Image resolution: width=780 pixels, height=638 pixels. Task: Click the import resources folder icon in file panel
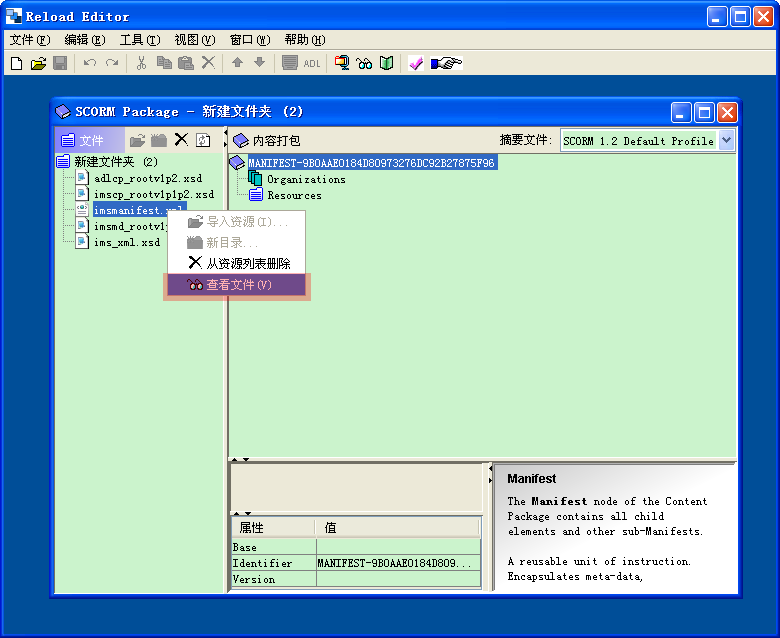click(137, 141)
